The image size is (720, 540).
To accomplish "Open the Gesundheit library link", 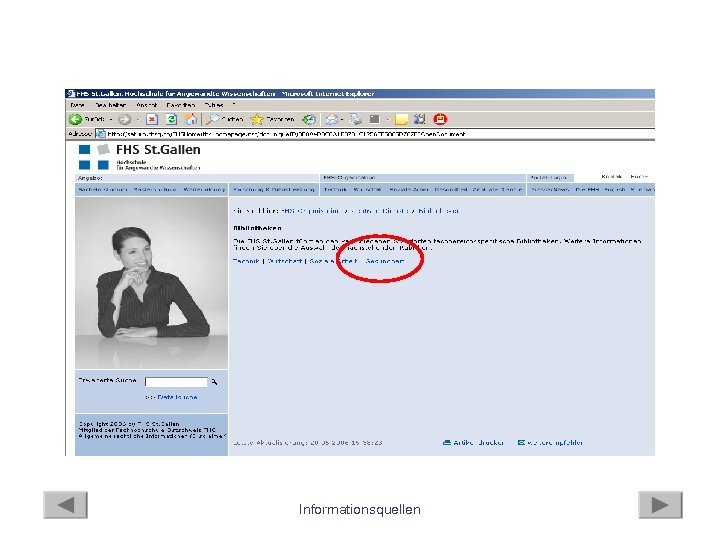I will click(385, 261).
